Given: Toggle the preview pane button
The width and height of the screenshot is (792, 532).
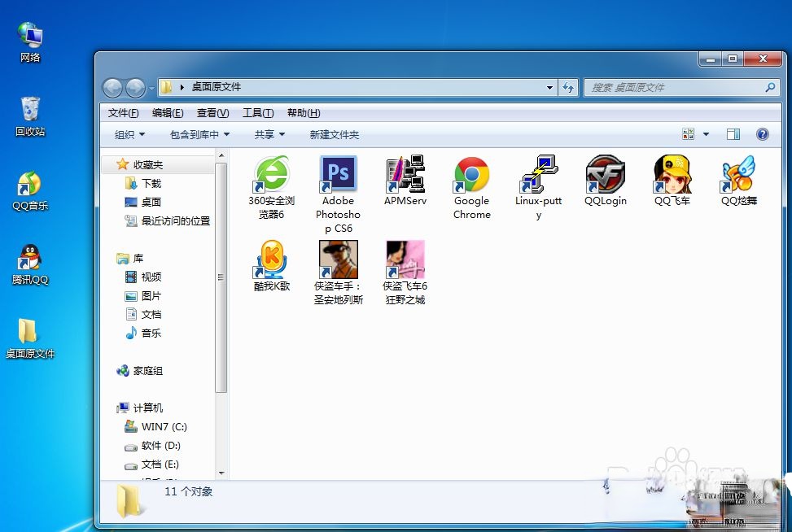Looking at the screenshot, I should (x=733, y=134).
